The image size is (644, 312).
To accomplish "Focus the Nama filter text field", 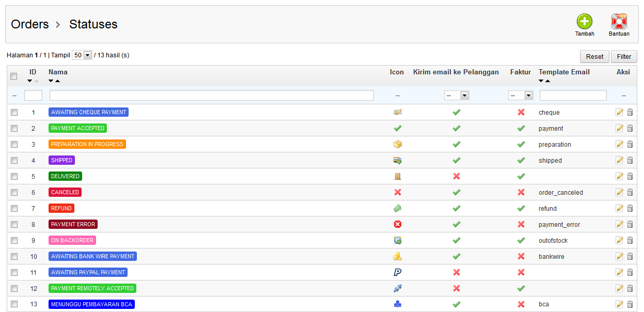I will coord(212,96).
